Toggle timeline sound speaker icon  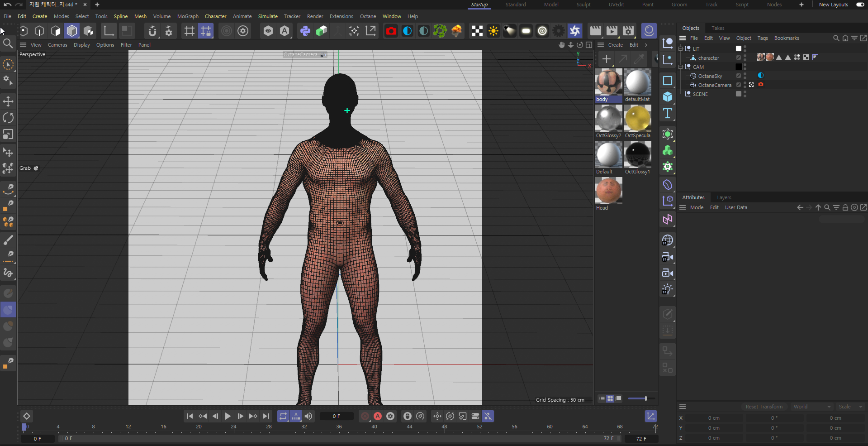click(308, 416)
